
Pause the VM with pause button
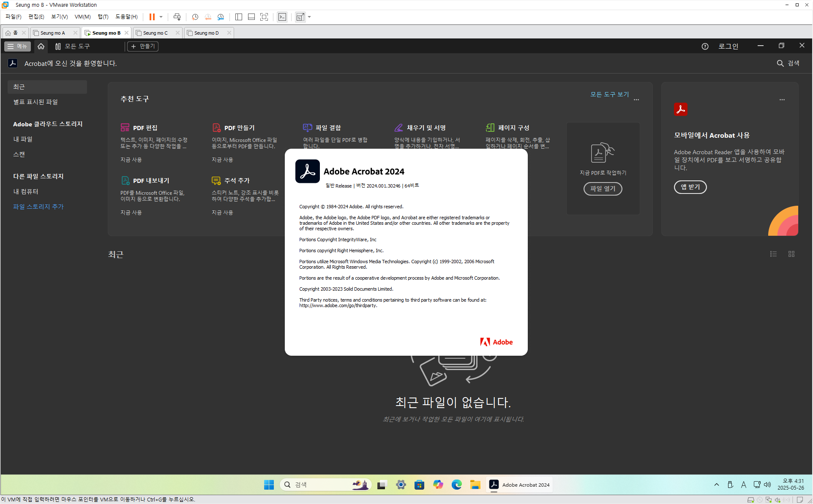(x=152, y=17)
